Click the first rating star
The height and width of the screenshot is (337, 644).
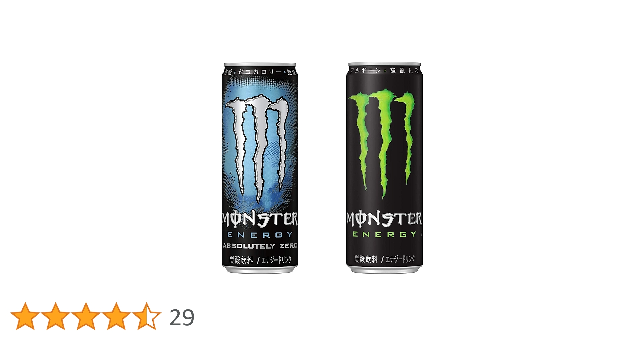click(25, 316)
